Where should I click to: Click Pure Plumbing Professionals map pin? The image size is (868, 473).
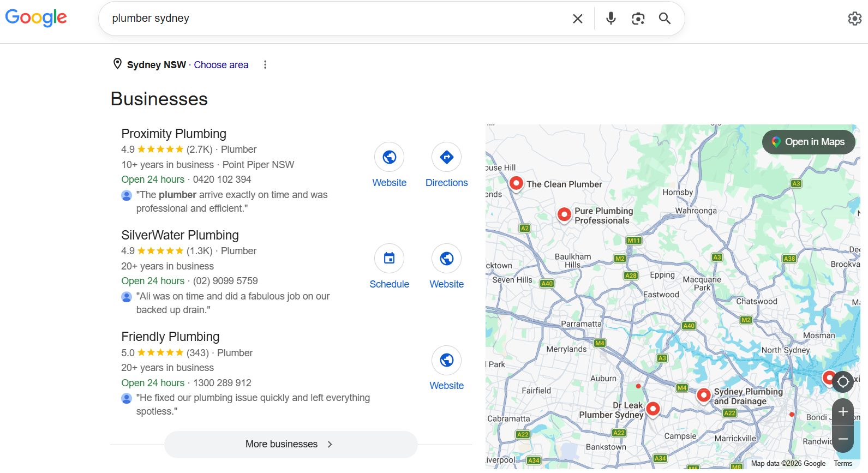(564, 215)
